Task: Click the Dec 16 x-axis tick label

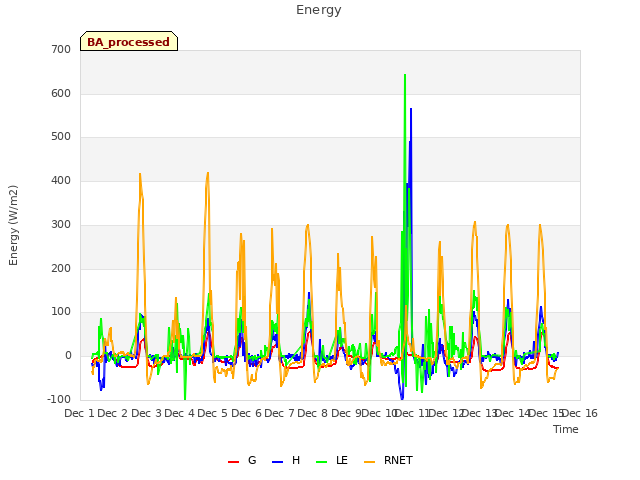Action: 580,413
